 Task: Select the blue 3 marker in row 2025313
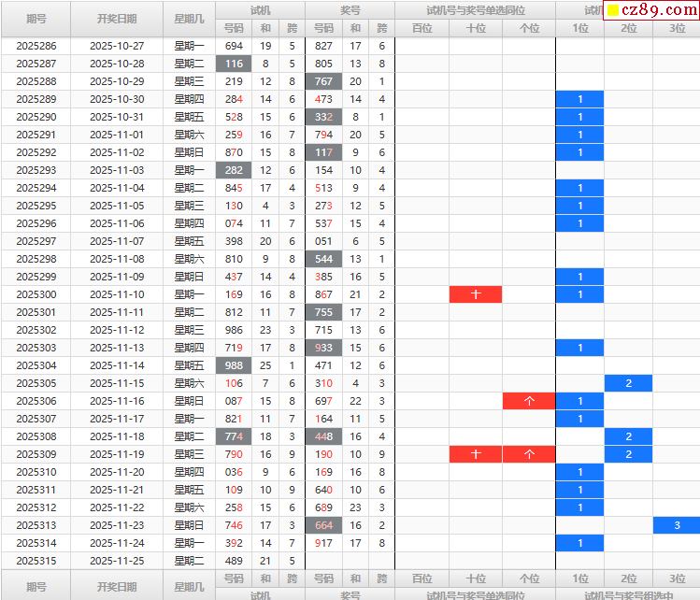coord(677,525)
